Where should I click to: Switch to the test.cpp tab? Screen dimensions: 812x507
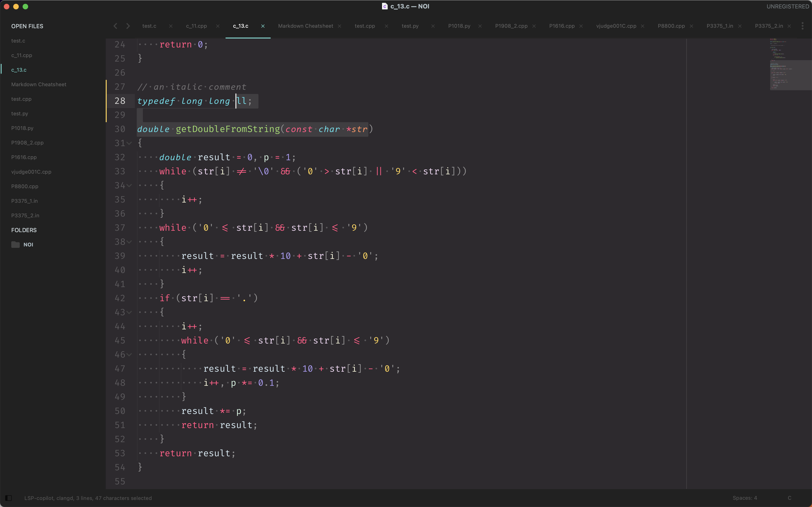click(x=365, y=26)
